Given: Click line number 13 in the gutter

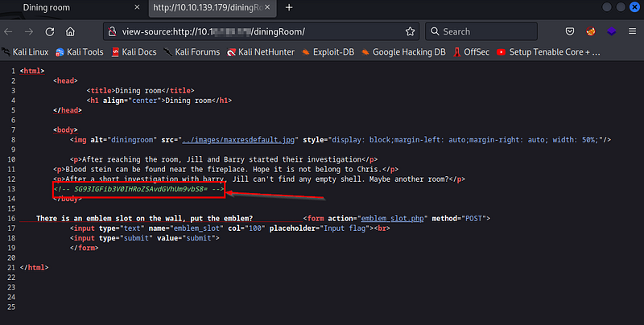Looking at the screenshot, I should click(11, 189).
